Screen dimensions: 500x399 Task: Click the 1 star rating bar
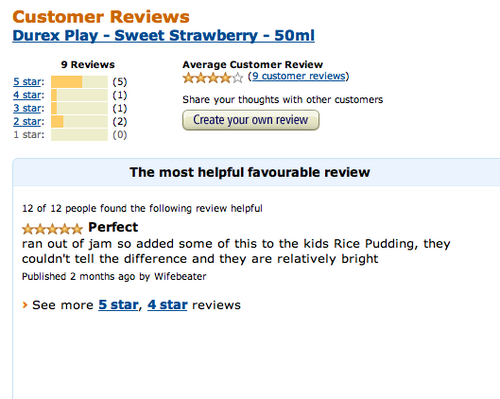tap(79, 135)
